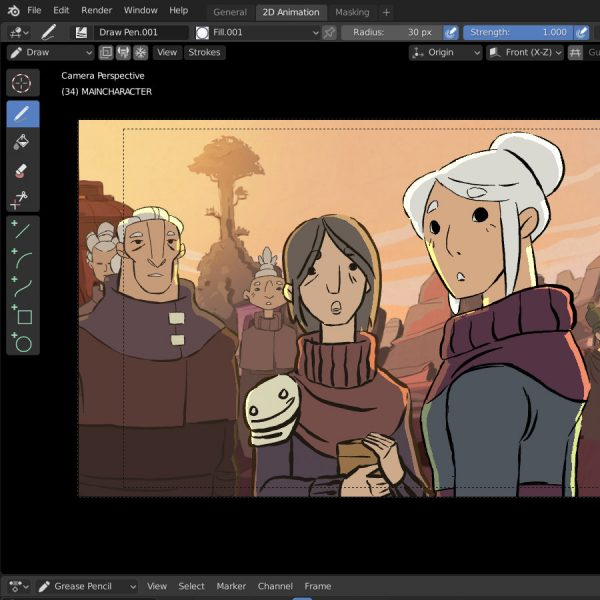Select the Arc primitive tool
Viewport: 600px width, 600px height.
click(23, 258)
